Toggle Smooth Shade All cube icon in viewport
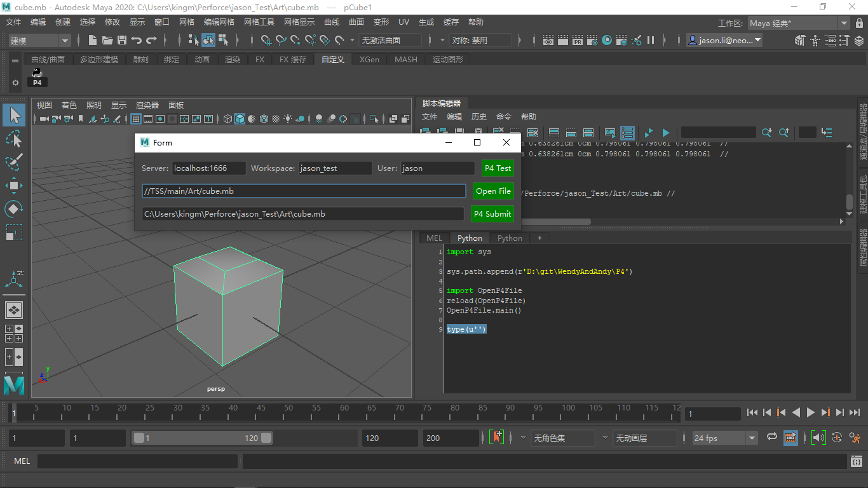The height and width of the screenshot is (488, 868). [x=240, y=119]
